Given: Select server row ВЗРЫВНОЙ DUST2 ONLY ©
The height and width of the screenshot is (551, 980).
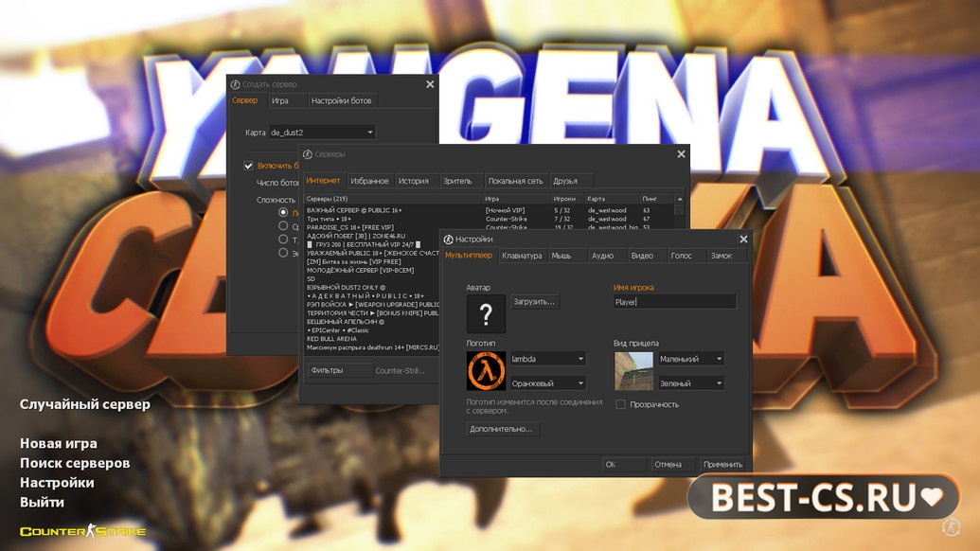Looking at the screenshot, I should tap(372, 288).
